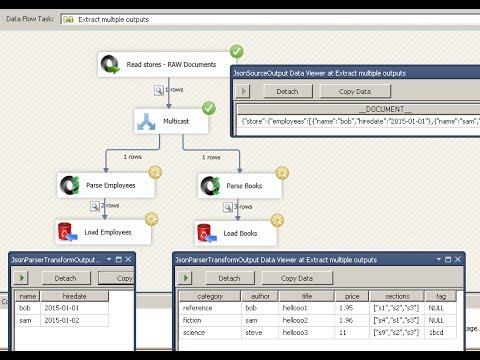Click the '2015-01-01' hiredate cell
Screen dimensions: 480x360
pos(74,308)
